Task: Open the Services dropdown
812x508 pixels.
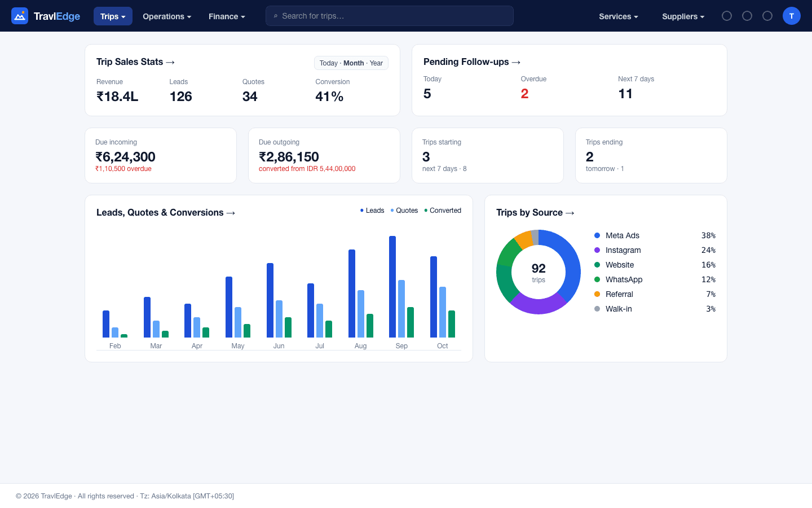Action: [x=619, y=16]
